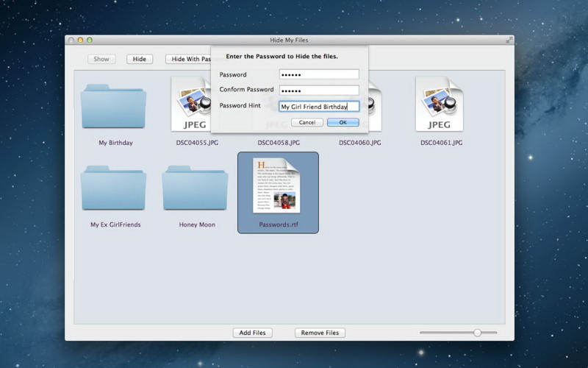Cancel the password dialog
This screenshot has width=588, height=368.
point(306,122)
